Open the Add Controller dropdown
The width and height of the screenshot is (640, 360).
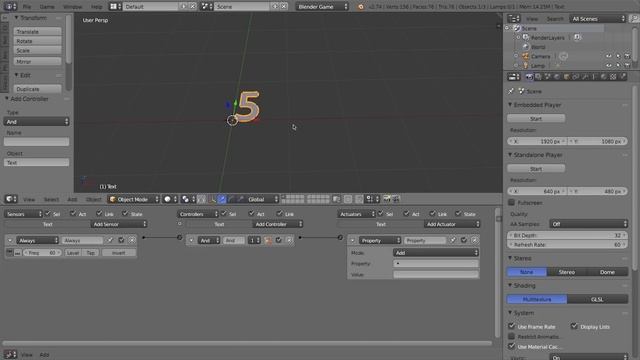pyautogui.click(x=278, y=224)
